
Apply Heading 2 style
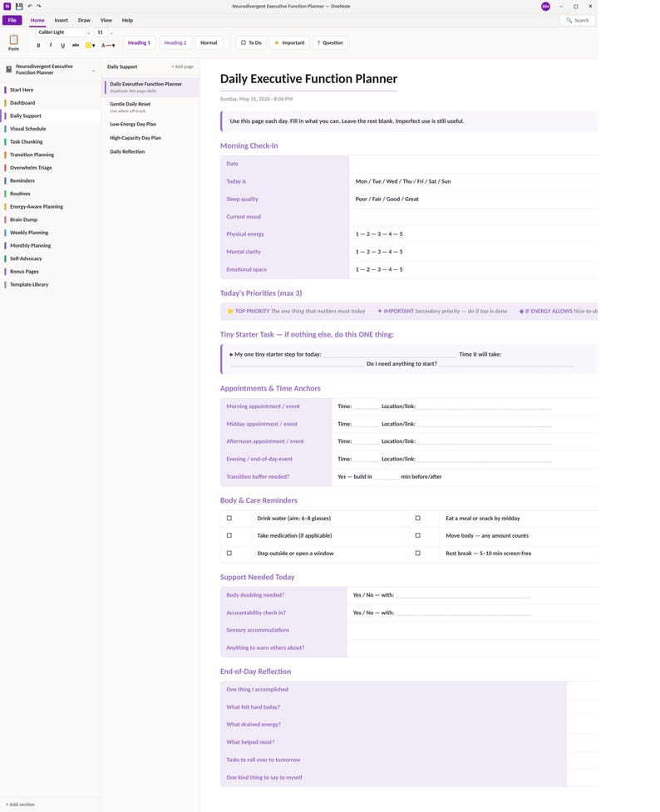pos(175,43)
